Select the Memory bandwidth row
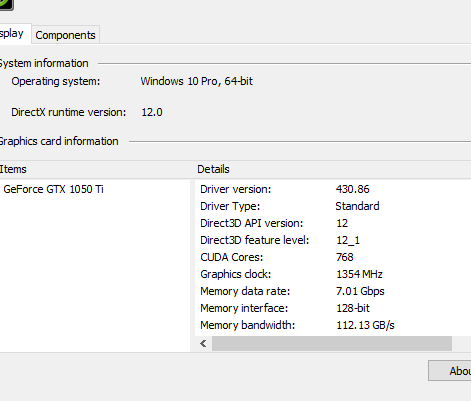The width and height of the screenshot is (471, 401). (333, 325)
